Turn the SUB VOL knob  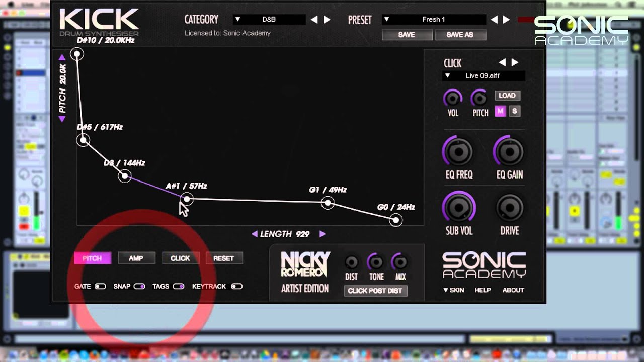tap(458, 207)
